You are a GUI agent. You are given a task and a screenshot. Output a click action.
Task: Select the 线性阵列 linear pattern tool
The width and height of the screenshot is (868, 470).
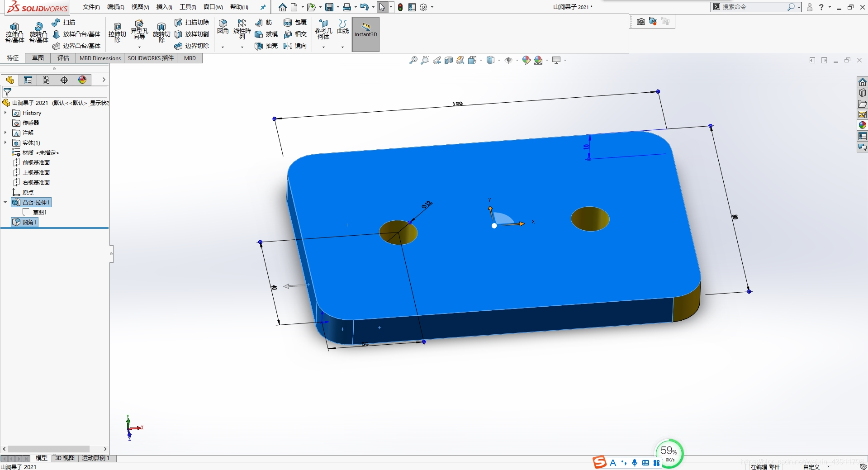click(242, 29)
